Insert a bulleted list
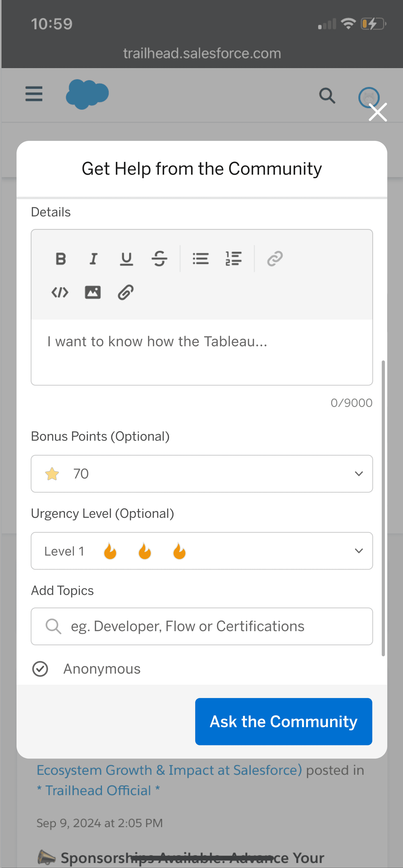Viewport: 403px width, 868px height. [x=201, y=259]
